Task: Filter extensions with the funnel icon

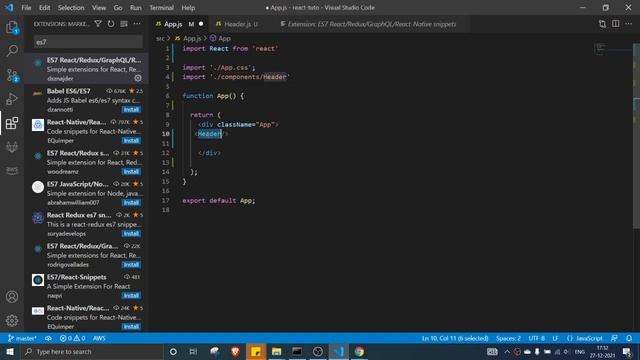Action: click(x=98, y=24)
